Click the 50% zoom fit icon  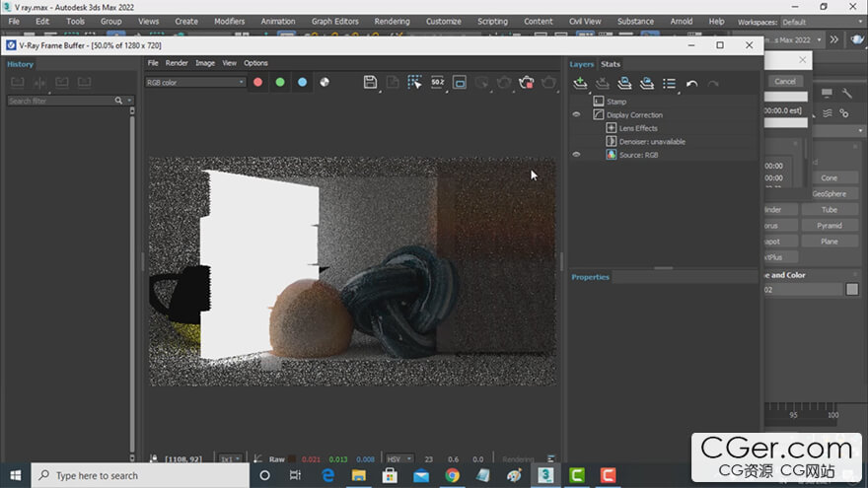tap(437, 83)
